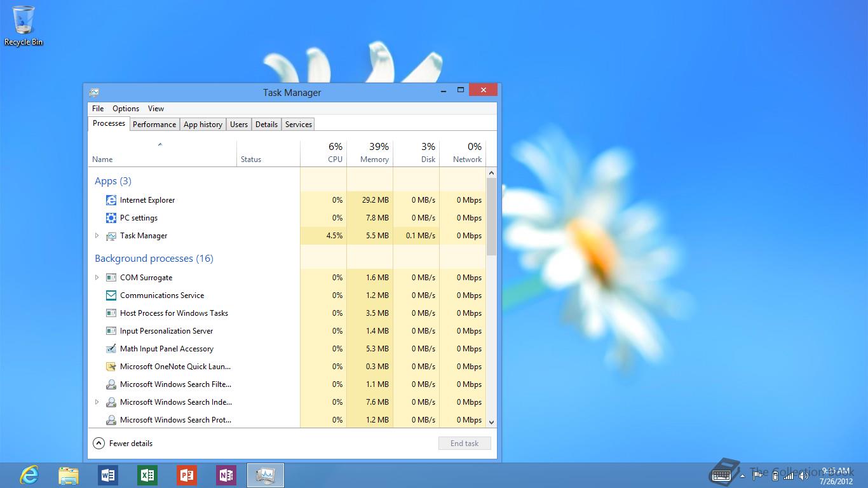The width and height of the screenshot is (868, 488).
Task: Click the process list vertical scrollbar thumb
Action: pyautogui.click(x=491, y=217)
